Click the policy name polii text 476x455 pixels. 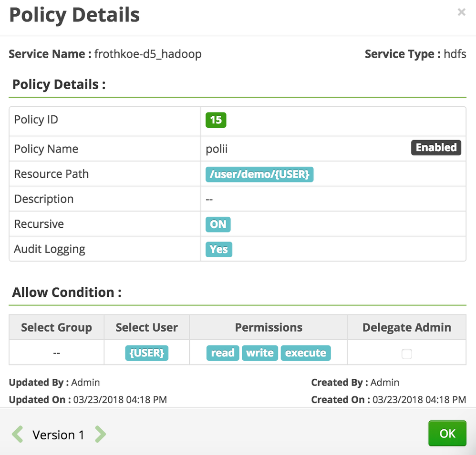point(217,149)
